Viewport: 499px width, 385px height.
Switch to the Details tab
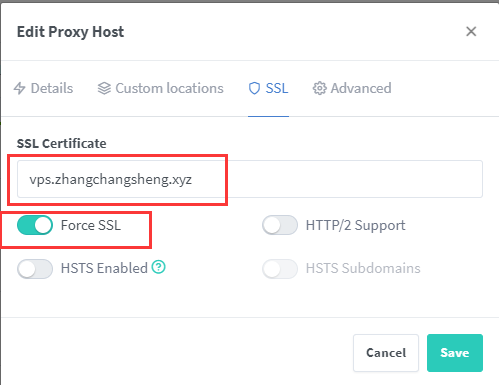[43, 88]
